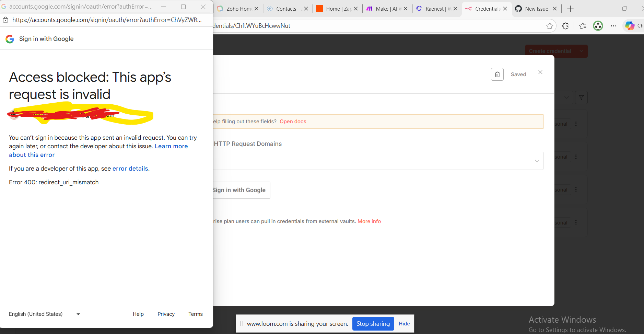Expand Create credential dropdown arrow
Viewport: 644px width, 334px height.
coord(581,51)
